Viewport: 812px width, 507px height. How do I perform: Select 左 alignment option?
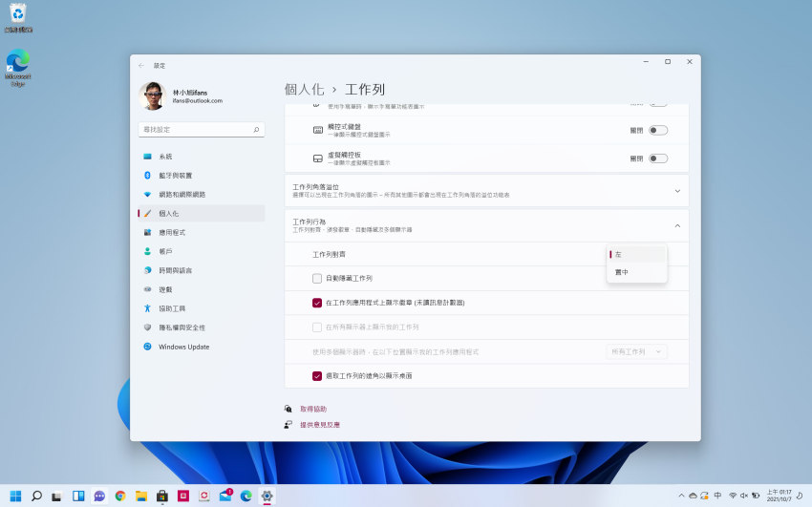(x=637, y=255)
